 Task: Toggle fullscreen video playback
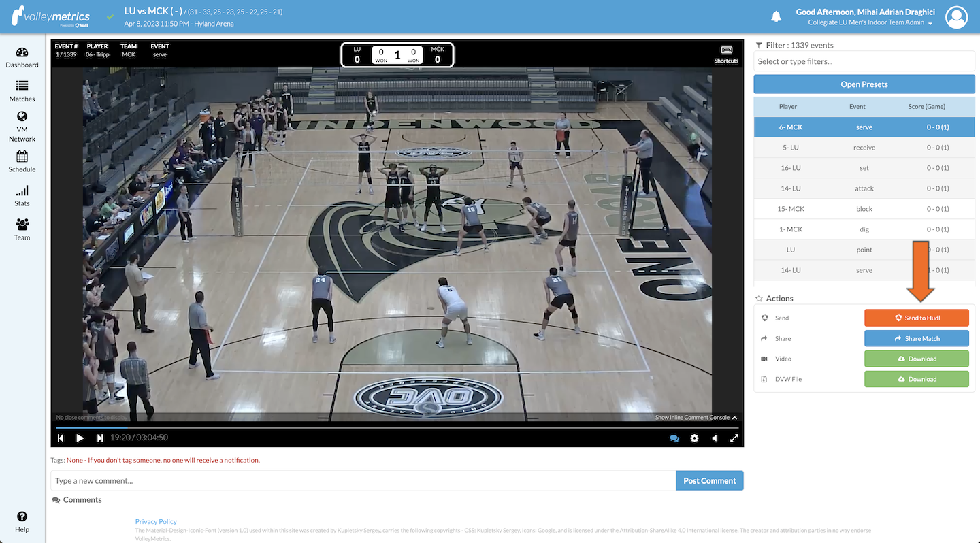coord(734,438)
